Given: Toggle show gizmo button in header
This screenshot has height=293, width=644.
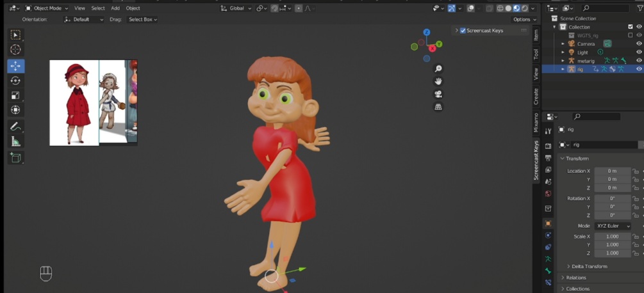Looking at the screenshot, I should (452, 8).
